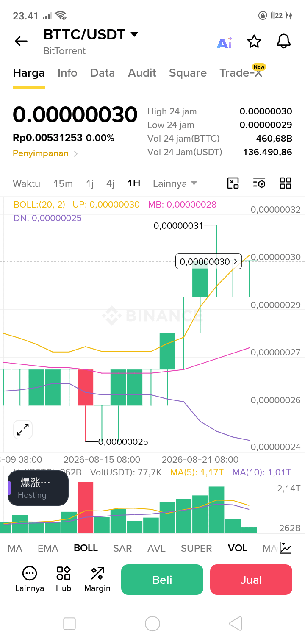Select 1H timeframe

point(134,183)
